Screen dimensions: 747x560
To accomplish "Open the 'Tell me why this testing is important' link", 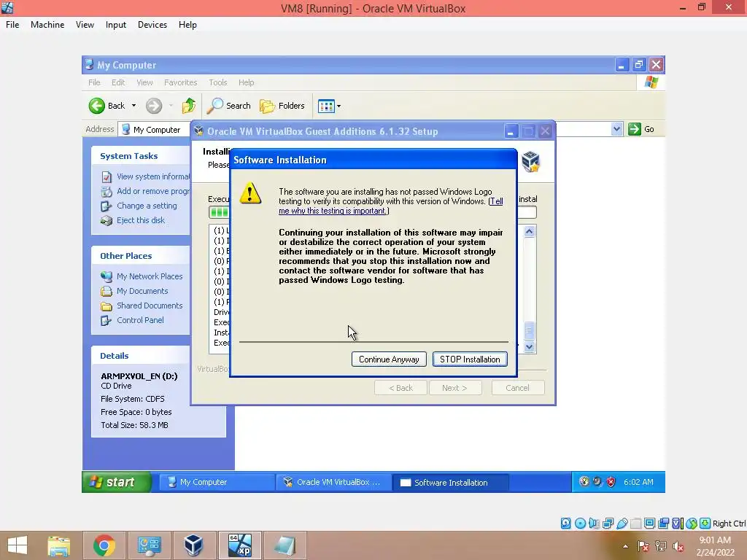I will [391, 206].
